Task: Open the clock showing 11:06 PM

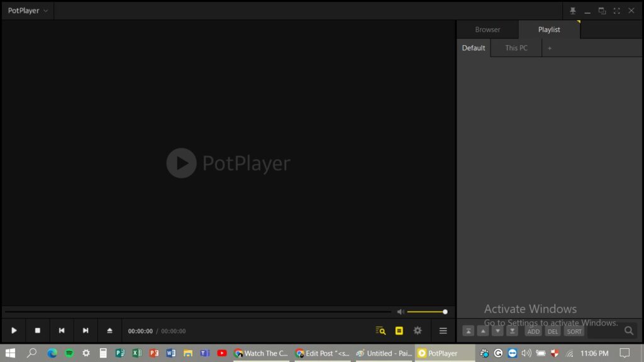Action: click(594, 353)
